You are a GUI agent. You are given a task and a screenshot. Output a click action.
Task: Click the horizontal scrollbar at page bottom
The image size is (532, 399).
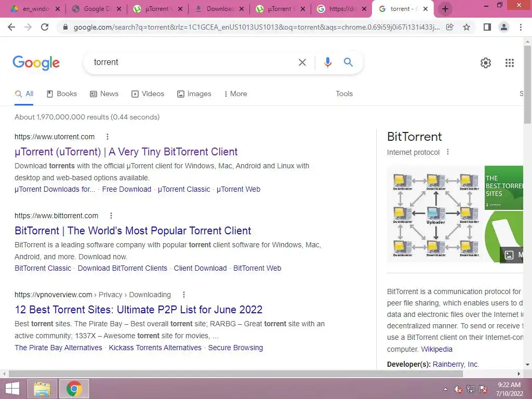(x=236, y=374)
